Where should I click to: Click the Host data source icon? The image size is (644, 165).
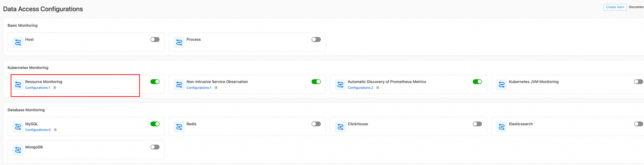coord(18,42)
